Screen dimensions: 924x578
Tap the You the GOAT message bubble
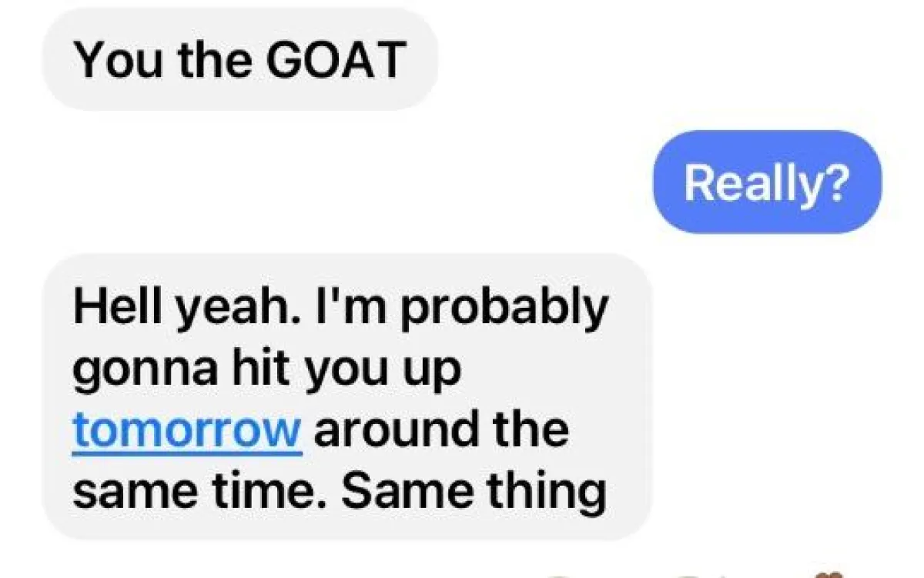239,59
